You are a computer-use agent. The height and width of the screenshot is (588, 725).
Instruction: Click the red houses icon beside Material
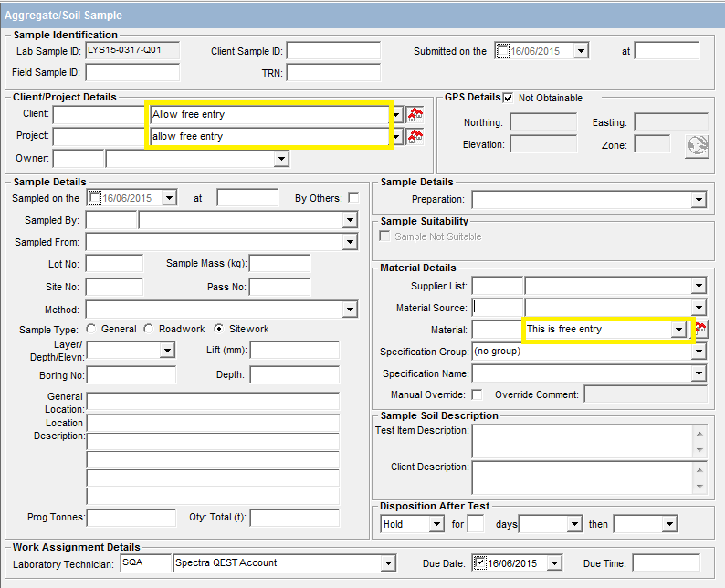(700, 329)
